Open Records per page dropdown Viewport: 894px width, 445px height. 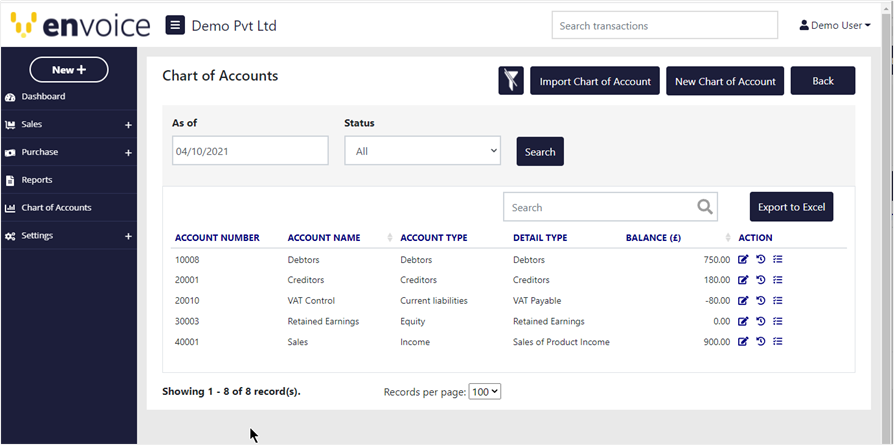point(484,392)
